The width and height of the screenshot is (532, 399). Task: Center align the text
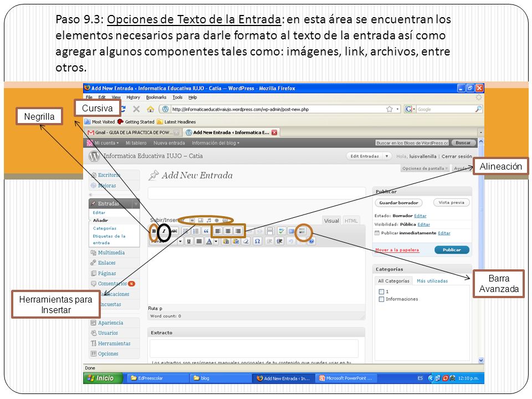pyautogui.click(x=228, y=231)
